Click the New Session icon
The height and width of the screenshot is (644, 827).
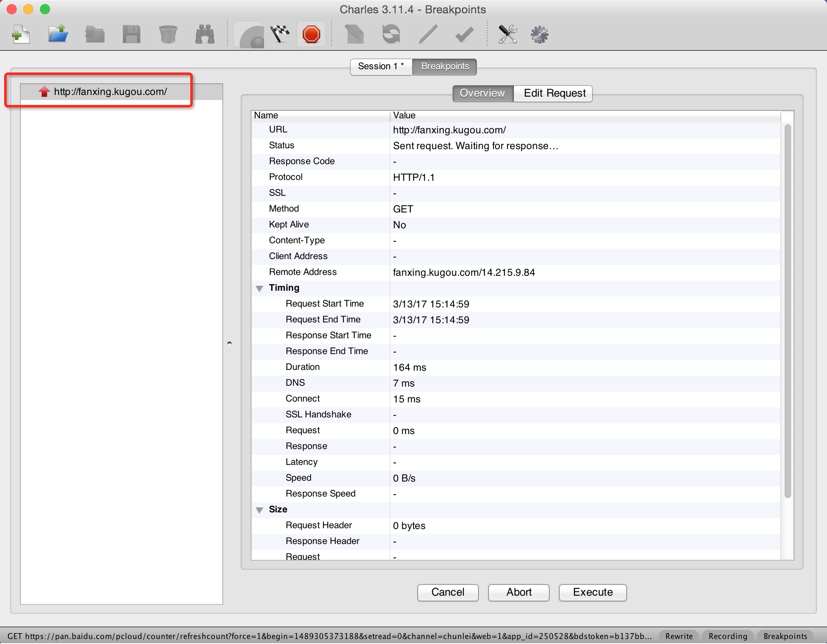(20, 34)
